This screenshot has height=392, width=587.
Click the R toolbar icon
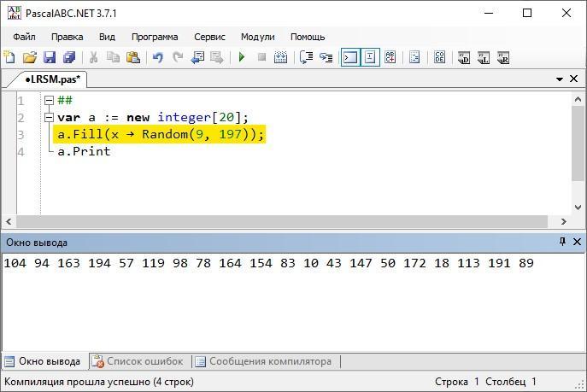503,58
